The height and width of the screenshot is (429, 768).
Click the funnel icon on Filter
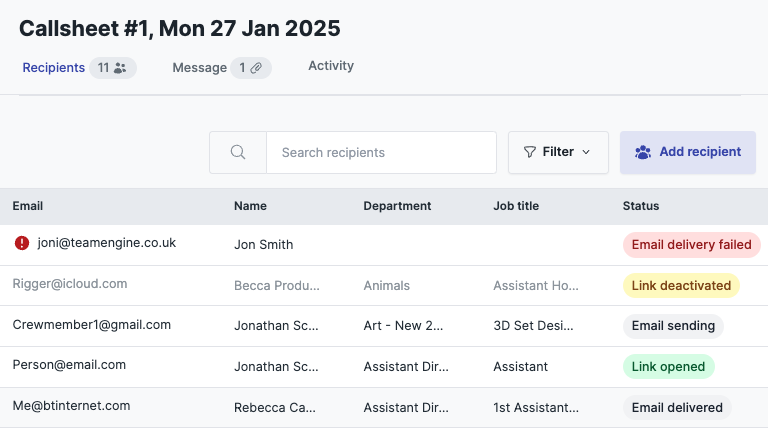[529, 152]
